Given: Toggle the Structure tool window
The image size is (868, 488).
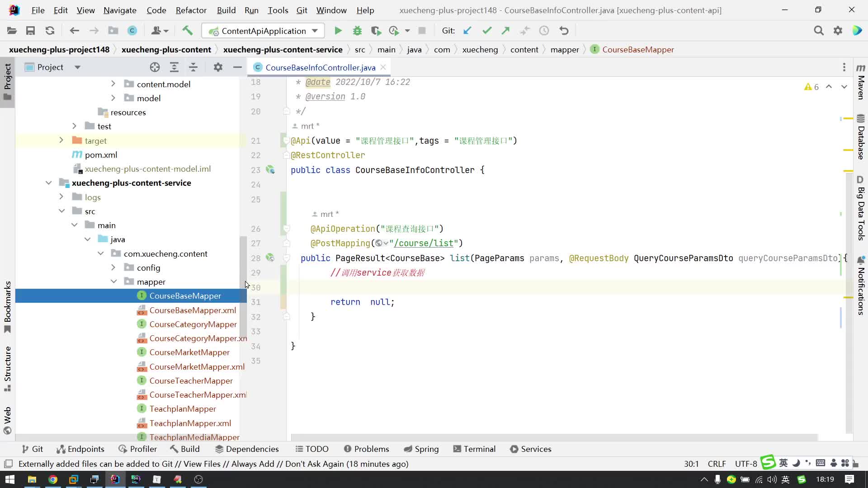Looking at the screenshot, I should point(7,369).
